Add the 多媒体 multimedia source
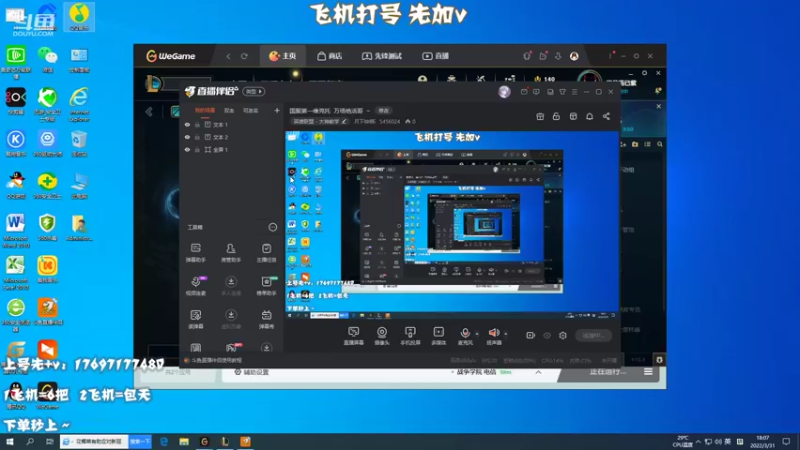Viewport: 800px width, 450px height. pos(439,336)
